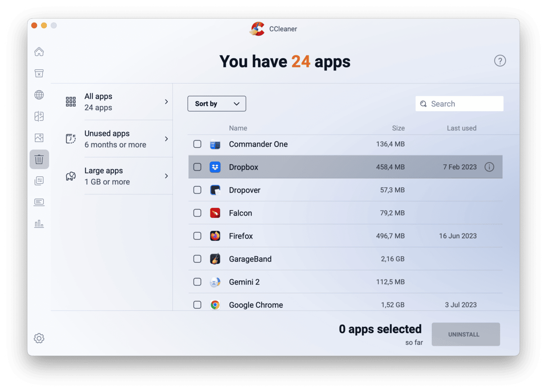Select the split-photo duplicates sidebar icon

39,117
